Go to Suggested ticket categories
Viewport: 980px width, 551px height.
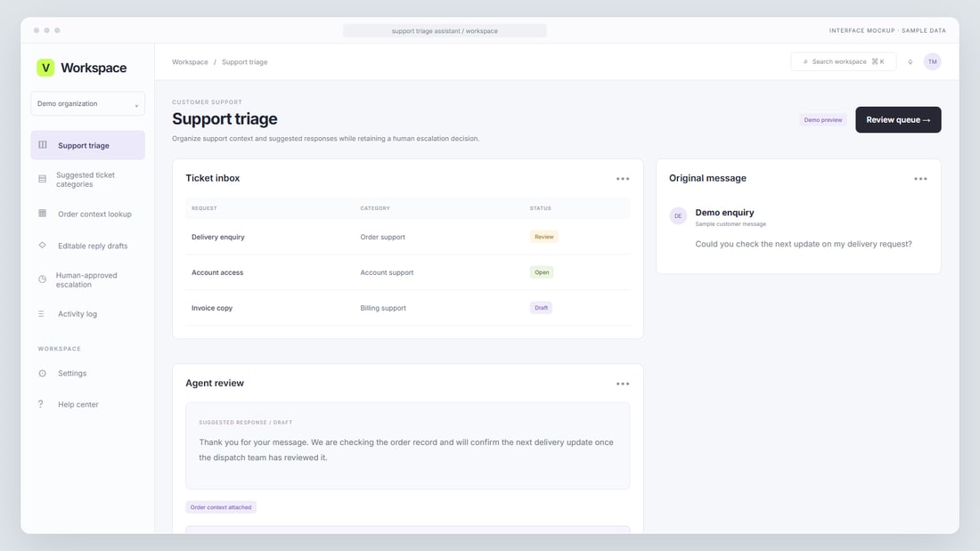point(87,179)
